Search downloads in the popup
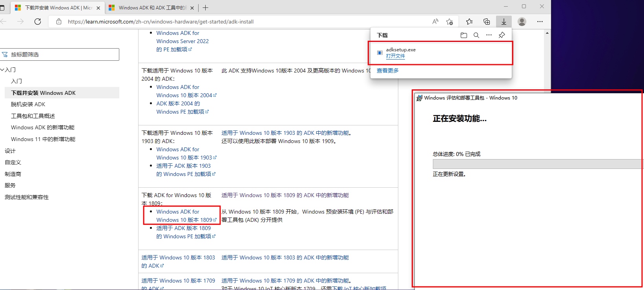The width and height of the screenshot is (644, 290). click(476, 35)
